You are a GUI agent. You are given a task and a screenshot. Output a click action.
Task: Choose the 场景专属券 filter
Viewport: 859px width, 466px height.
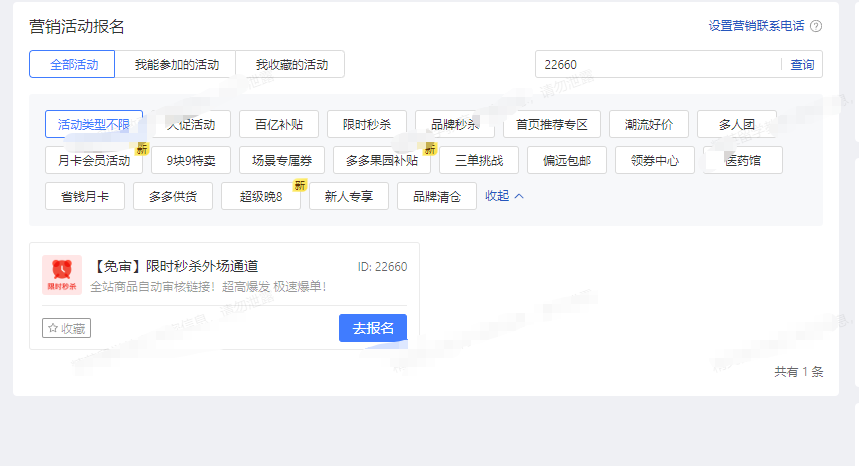[282, 160]
